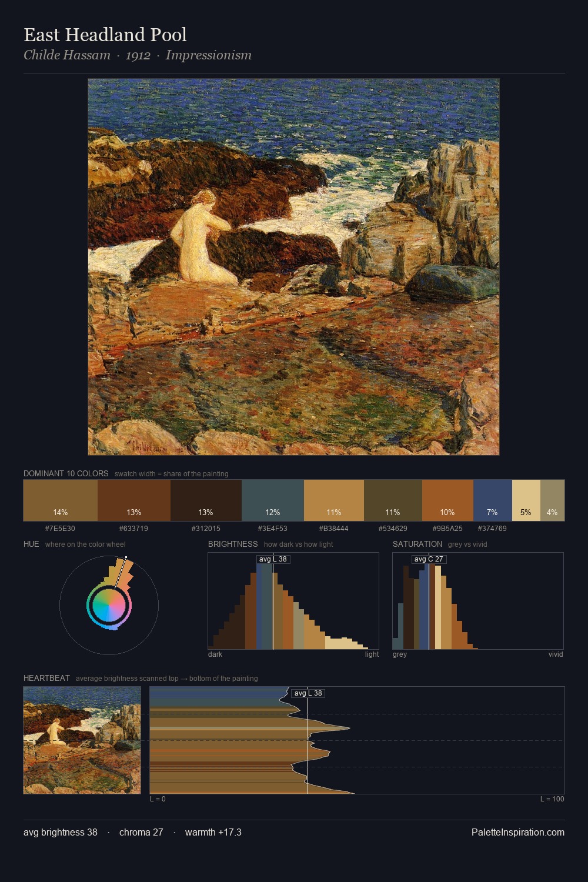Screen dimensions: 588x882
Task: Click the hue color wheel chart
Action: [109, 605]
